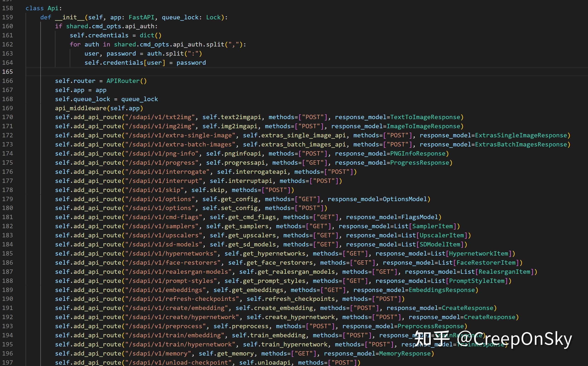The image size is (588, 366).
Task: Click TextToImageResponse response model
Action: click(425, 117)
